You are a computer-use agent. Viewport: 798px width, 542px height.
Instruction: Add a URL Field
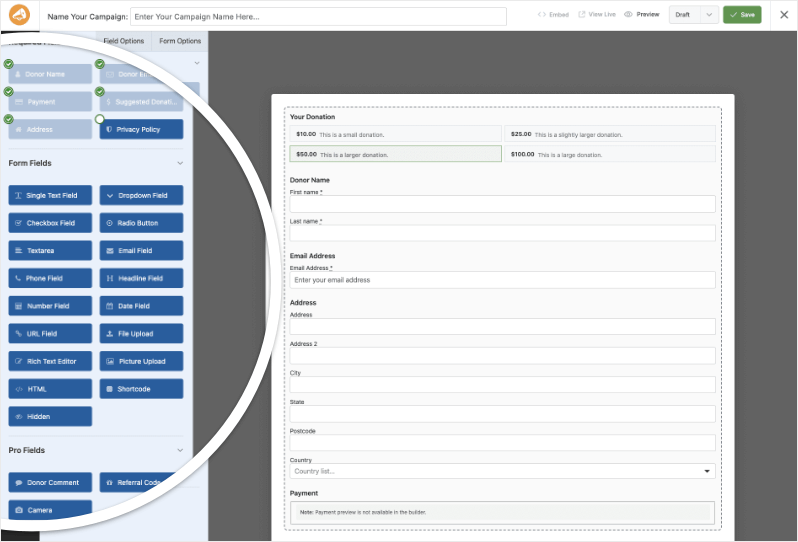pos(50,334)
